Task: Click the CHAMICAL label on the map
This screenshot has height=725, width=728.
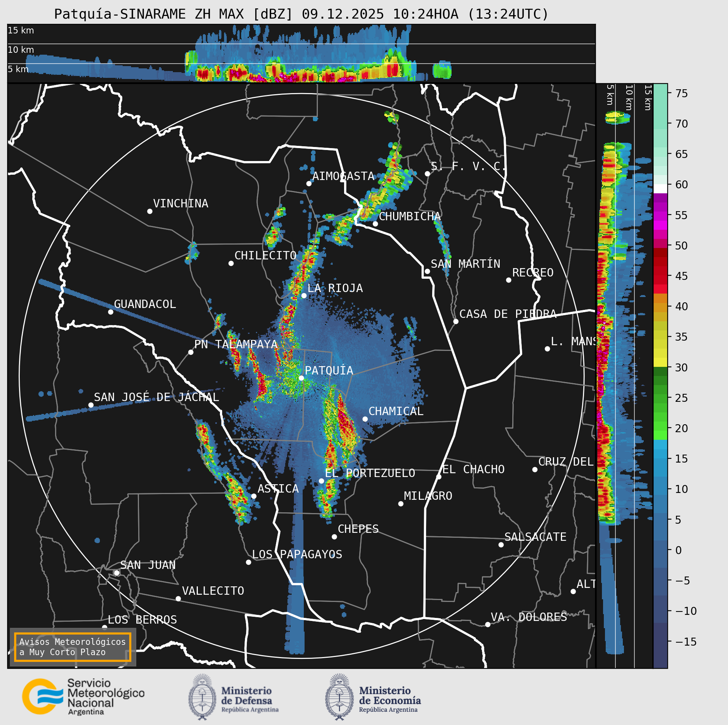Action: tap(396, 411)
